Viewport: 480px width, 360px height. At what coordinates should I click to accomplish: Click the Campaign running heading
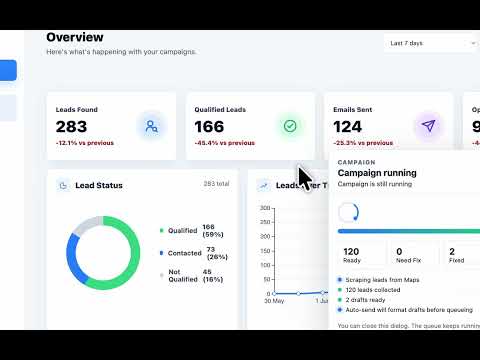(x=377, y=173)
